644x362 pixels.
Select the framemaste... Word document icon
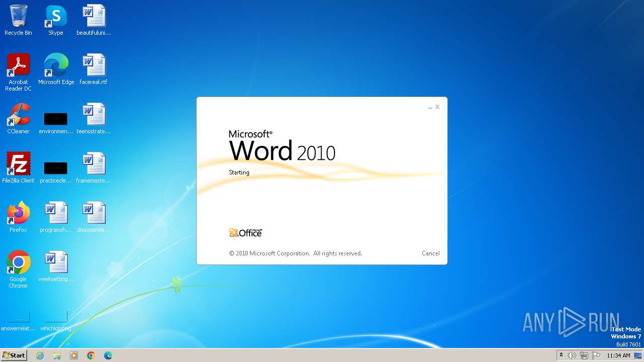[x=94, y=168]
